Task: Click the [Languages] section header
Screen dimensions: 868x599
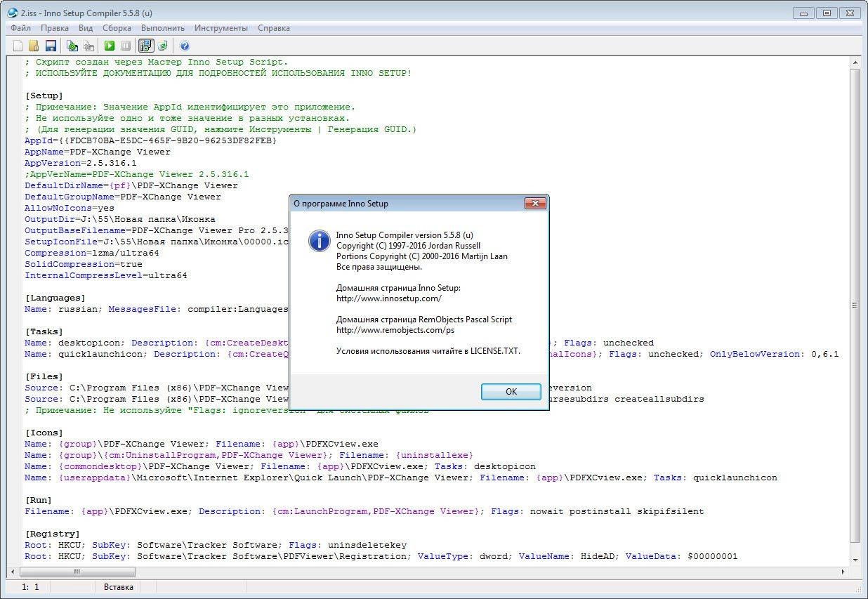Action: point(55,298)
